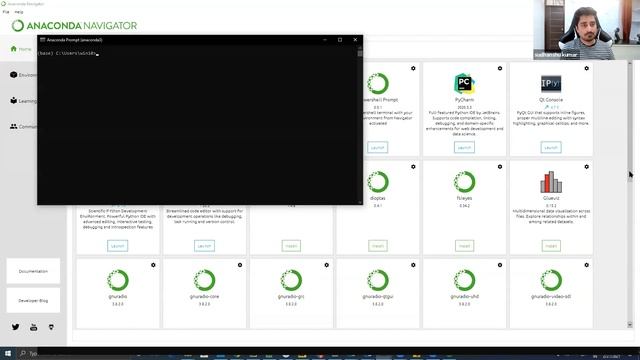Screen dimensions: 640x360
Task: Open the Developer Blog link box
Action: (x=33, y=300)
